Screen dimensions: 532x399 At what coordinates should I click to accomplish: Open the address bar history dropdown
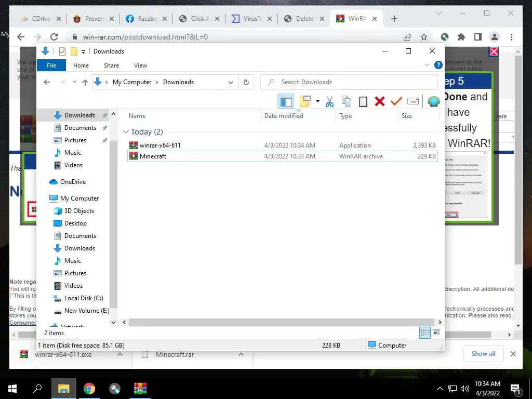230,83
